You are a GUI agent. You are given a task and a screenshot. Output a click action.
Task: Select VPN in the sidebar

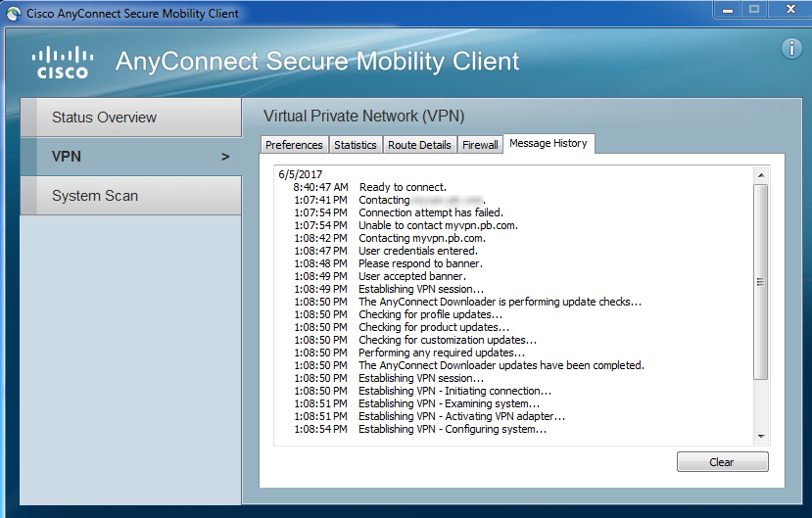[131, 157]
